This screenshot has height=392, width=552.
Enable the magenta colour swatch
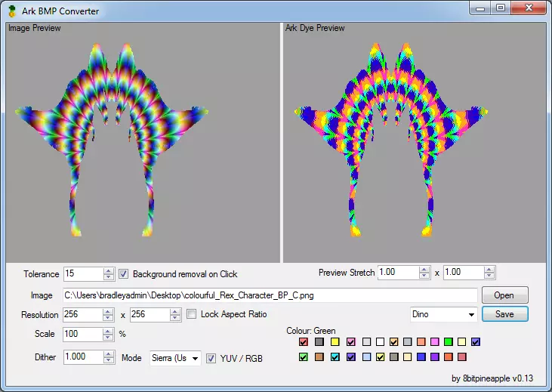(x=435, y=341)
